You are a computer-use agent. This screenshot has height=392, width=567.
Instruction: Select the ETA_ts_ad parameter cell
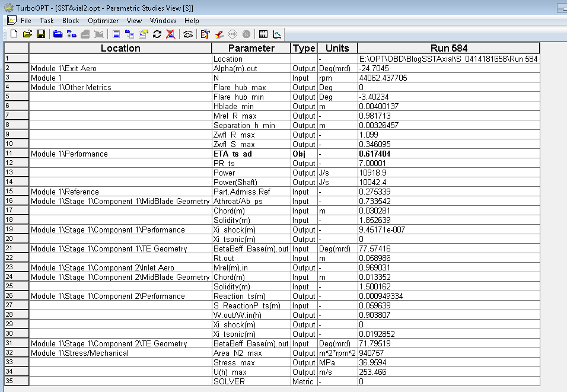coord(251,154)
